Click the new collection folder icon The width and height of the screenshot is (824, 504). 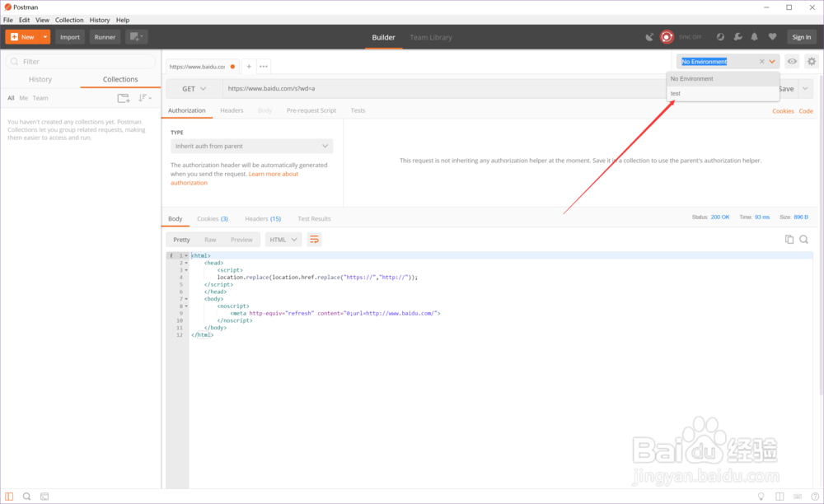(124, 98)
